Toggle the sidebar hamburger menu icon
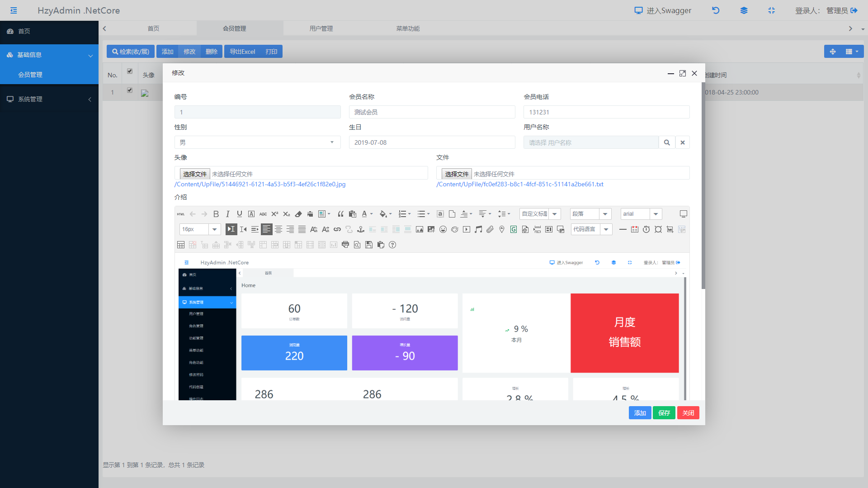868x488 pixels. pyautogui.click(x=14, y=10)
